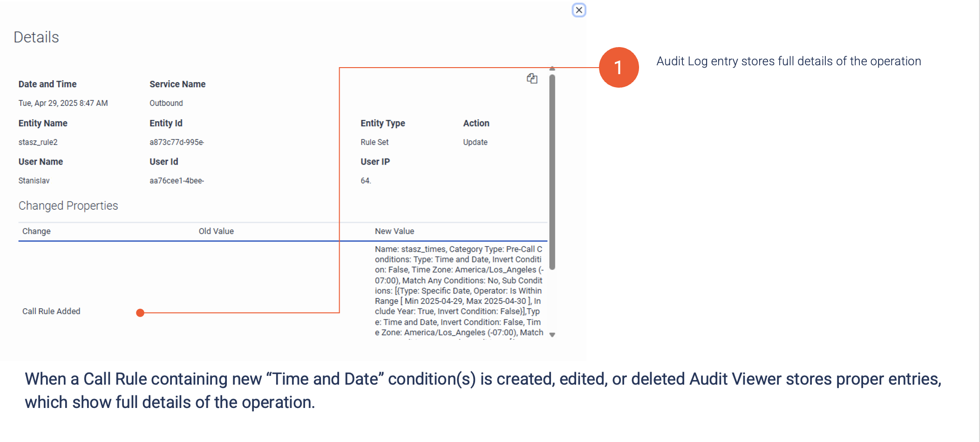980x442 pixels.
Task: Sort by the Change column header
Action: [x=36, y=231]
